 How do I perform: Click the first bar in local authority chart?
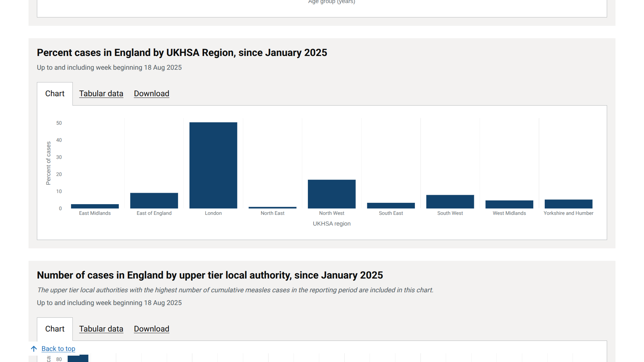[78, 358]
